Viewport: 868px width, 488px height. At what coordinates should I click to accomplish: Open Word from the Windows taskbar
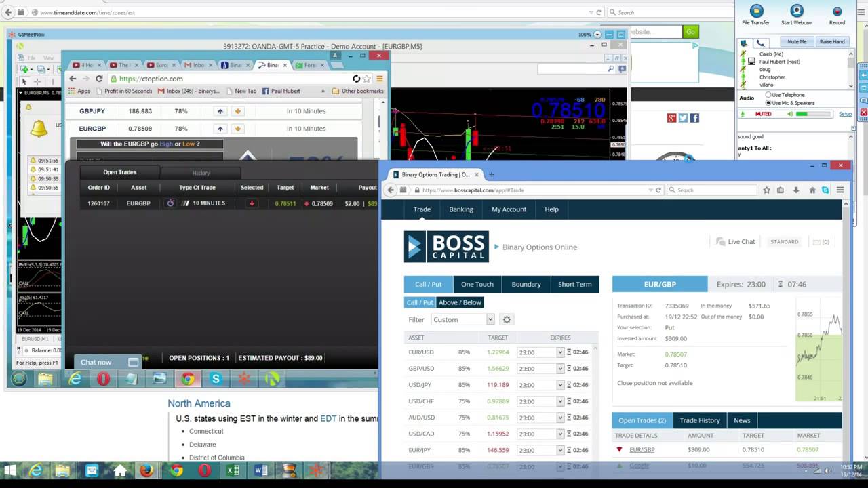point(260,470)
